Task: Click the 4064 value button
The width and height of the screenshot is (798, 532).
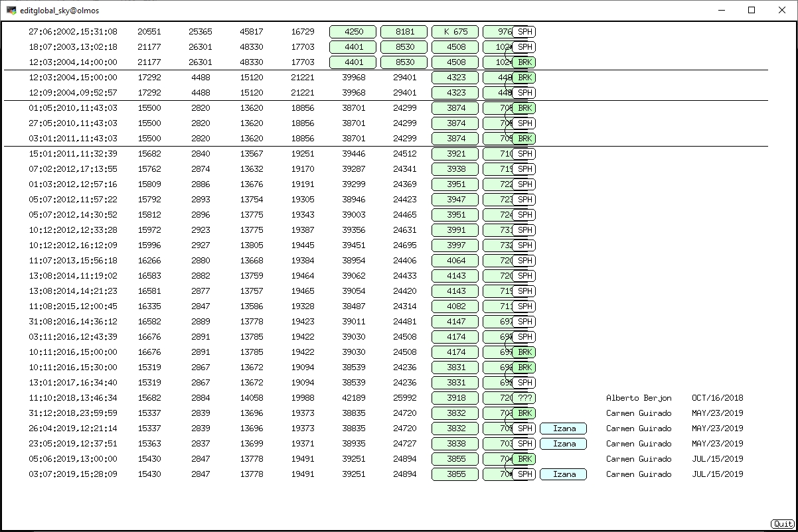Action: tap(455, 261)
